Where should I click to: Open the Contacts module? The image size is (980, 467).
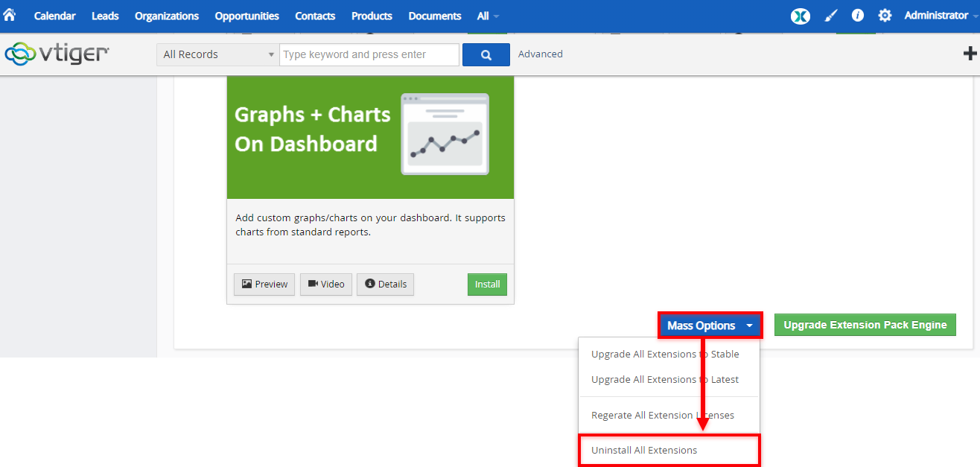coord(315,16)
